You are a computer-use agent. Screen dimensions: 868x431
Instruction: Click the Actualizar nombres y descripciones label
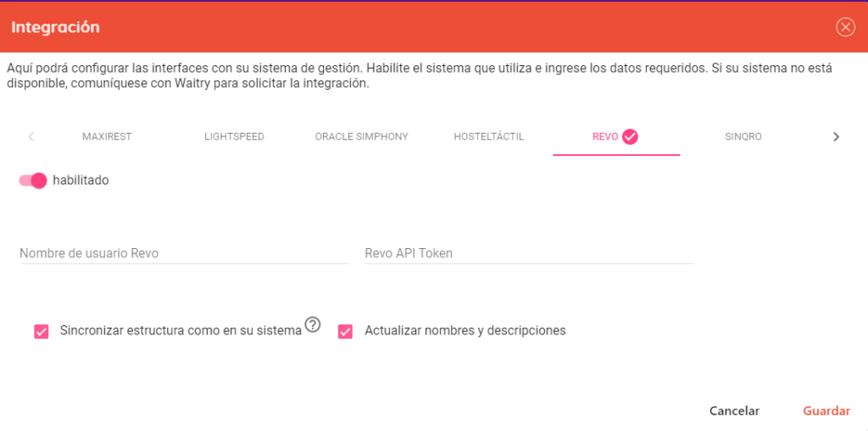point(465,331)
